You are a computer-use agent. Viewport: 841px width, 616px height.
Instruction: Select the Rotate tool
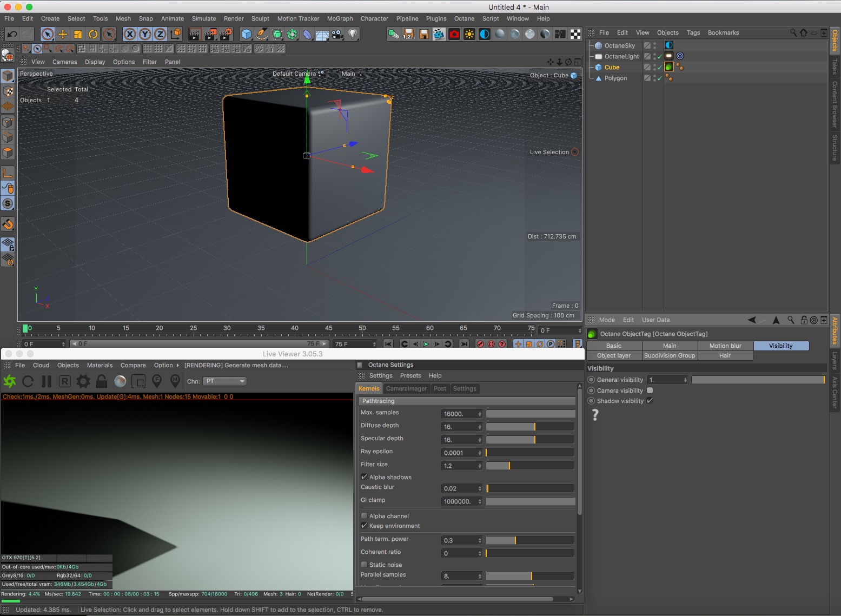click(x=93, y=35)
